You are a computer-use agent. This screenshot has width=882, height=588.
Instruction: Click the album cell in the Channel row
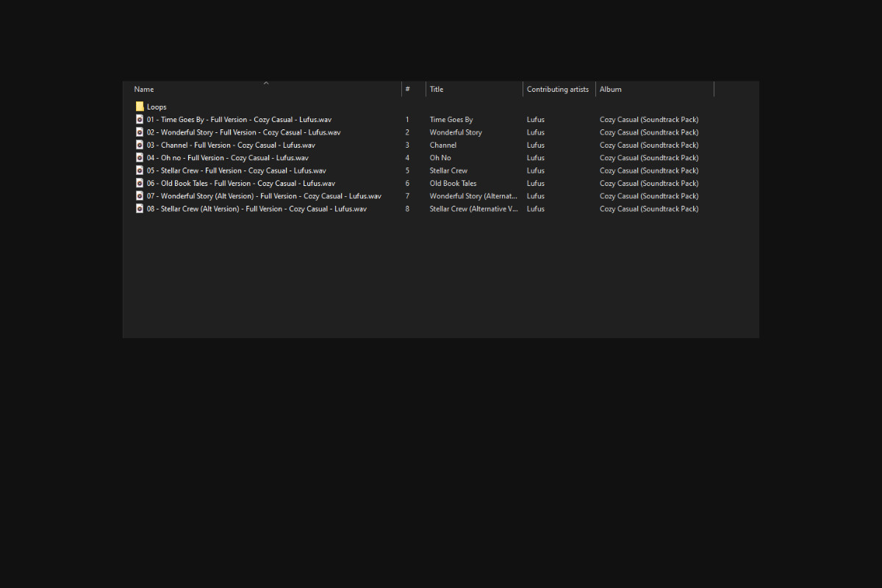click(649, 145)
